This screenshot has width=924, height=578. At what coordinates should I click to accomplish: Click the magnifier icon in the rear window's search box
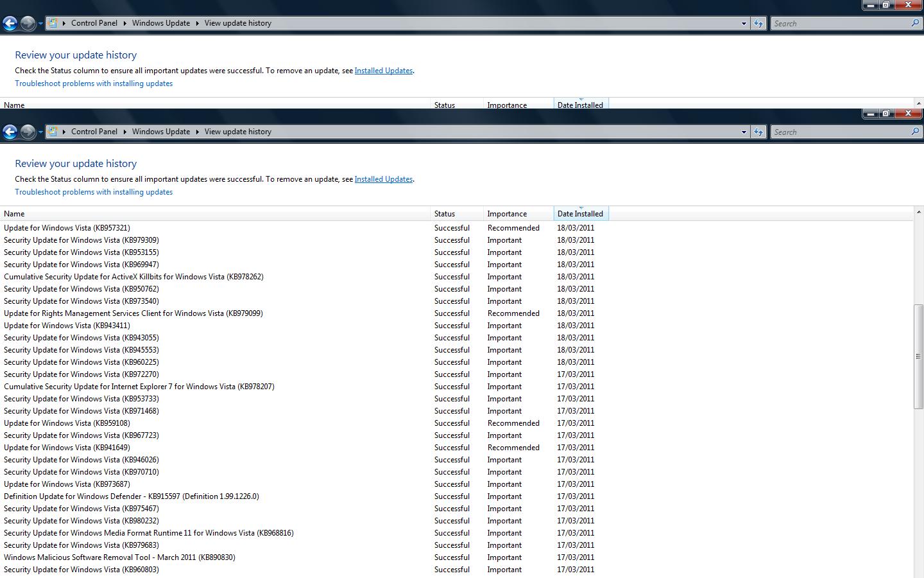point(915,23)
